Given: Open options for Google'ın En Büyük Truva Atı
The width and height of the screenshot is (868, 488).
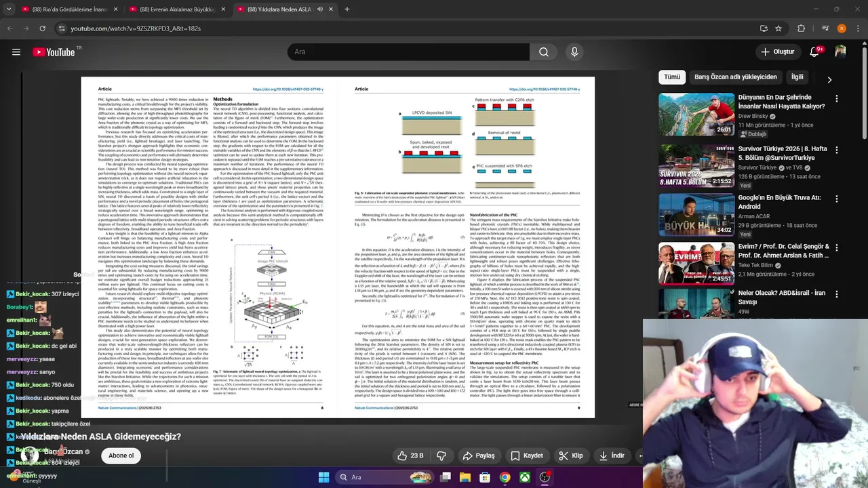Looking at the screenshot, I should pos(837,199).
